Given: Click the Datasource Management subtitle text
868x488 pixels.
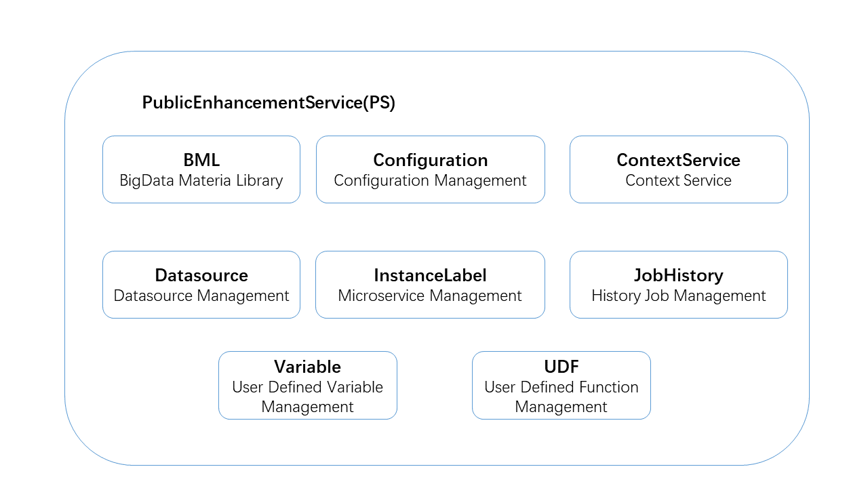Looking at the screenshot, I should pos(201,296).
